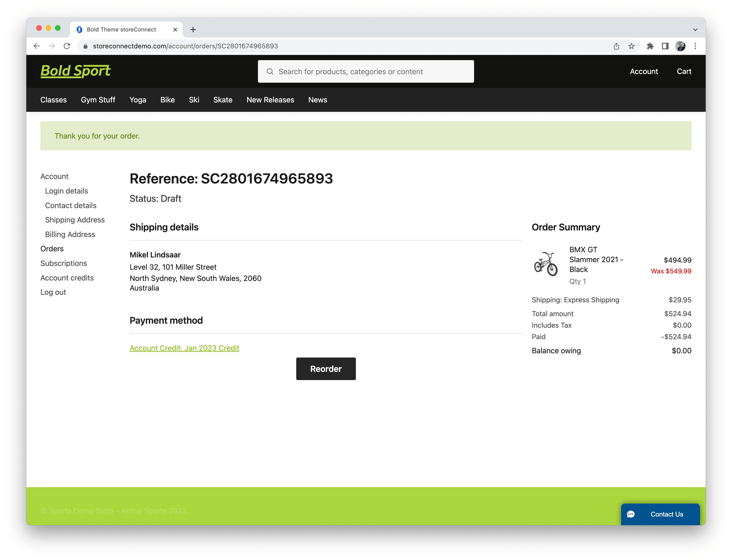Open the Account Credit: Jan 2023 Credit link

184,348
